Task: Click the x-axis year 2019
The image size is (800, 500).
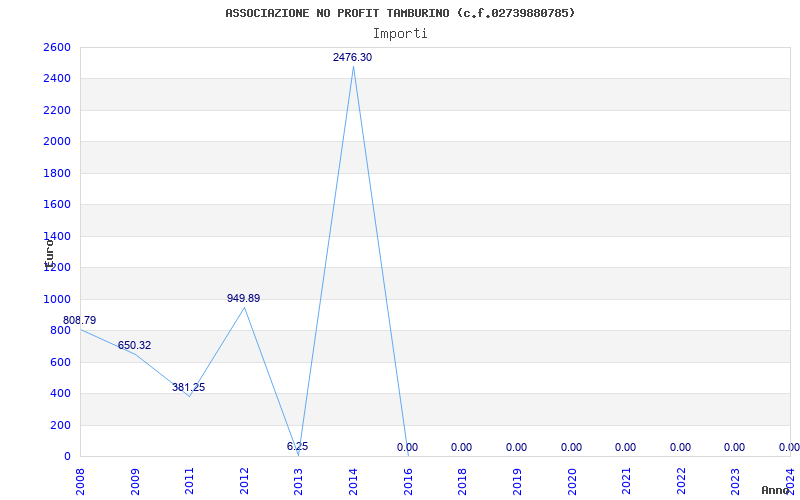Action: tap(517, 481)
